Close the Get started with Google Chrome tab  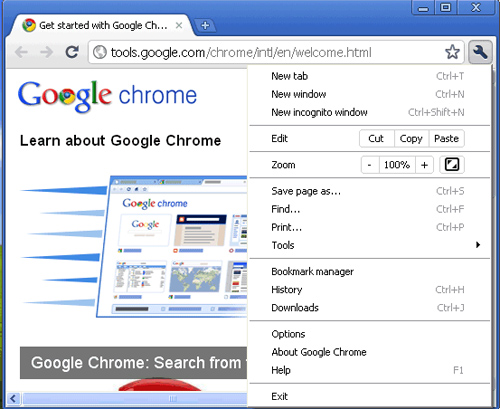click(x=179, y=25)
